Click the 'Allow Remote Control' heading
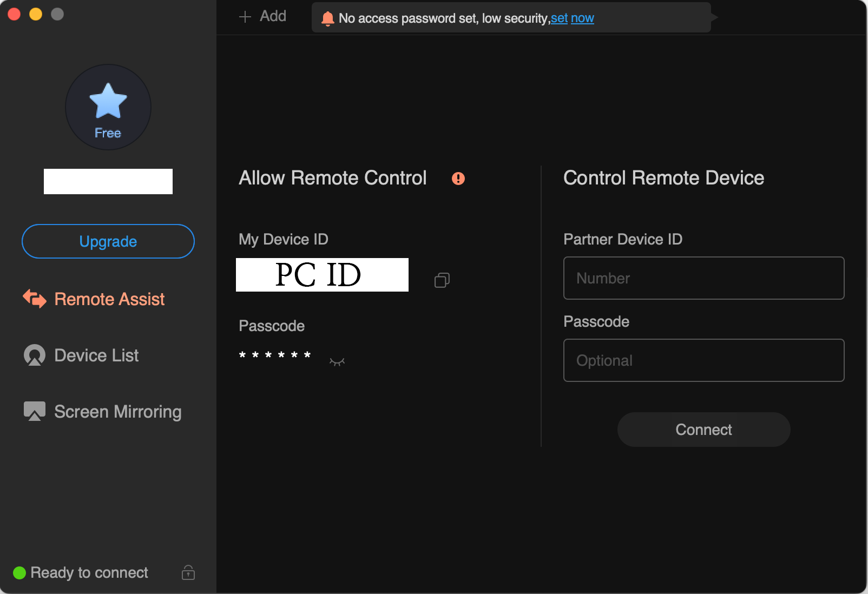The image size is (868, 594). point(333,178)
